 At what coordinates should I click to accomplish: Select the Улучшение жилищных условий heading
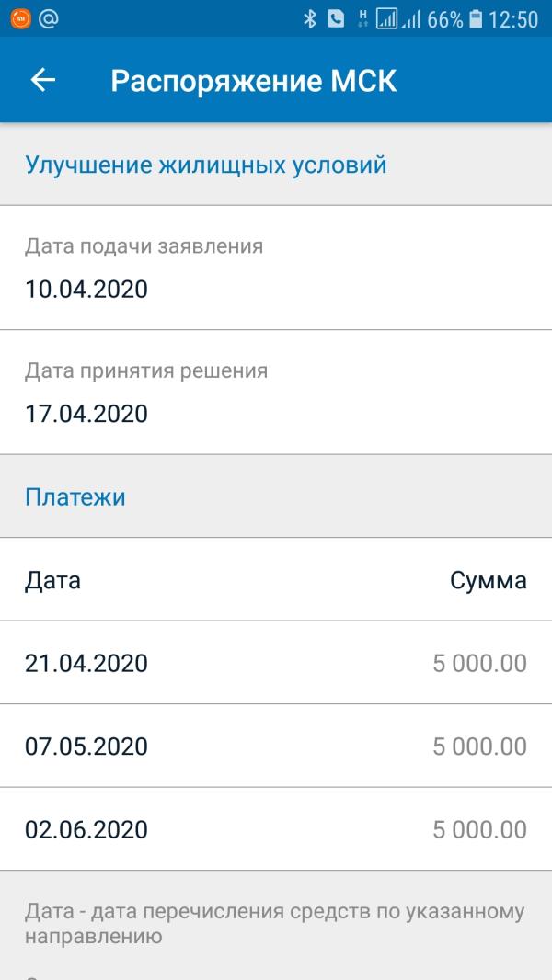click(x=206, y=165)
